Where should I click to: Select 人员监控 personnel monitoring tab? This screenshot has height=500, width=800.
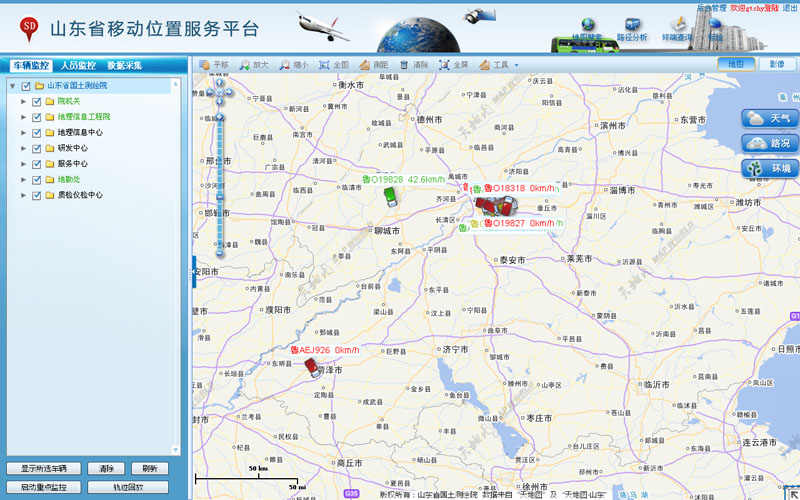click(x=78, y=65)
